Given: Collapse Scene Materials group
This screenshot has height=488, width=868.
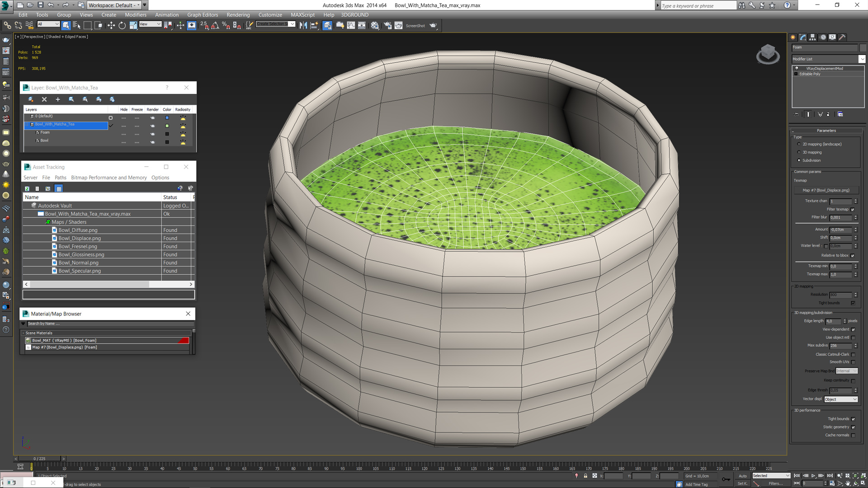Looking at the screenshot, I should [24, 333].
